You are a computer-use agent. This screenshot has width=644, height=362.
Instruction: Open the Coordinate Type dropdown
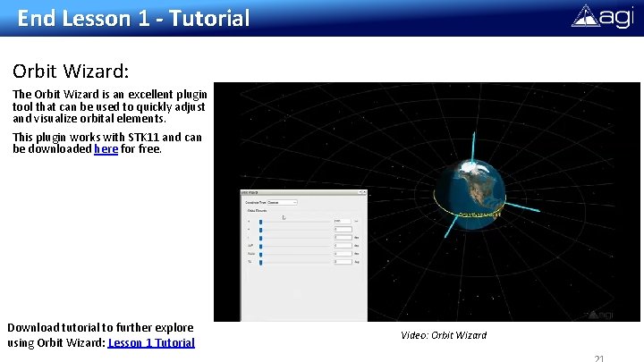(282, 202)
